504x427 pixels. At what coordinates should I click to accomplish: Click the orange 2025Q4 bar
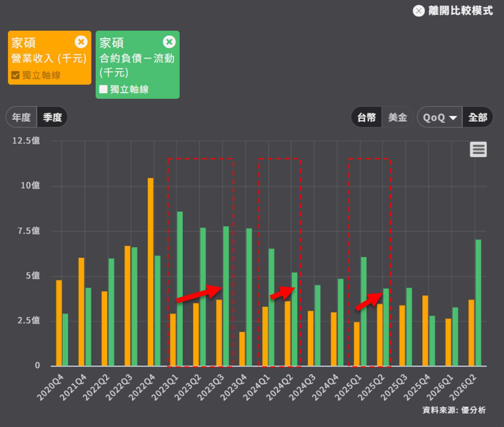[425, 331]
